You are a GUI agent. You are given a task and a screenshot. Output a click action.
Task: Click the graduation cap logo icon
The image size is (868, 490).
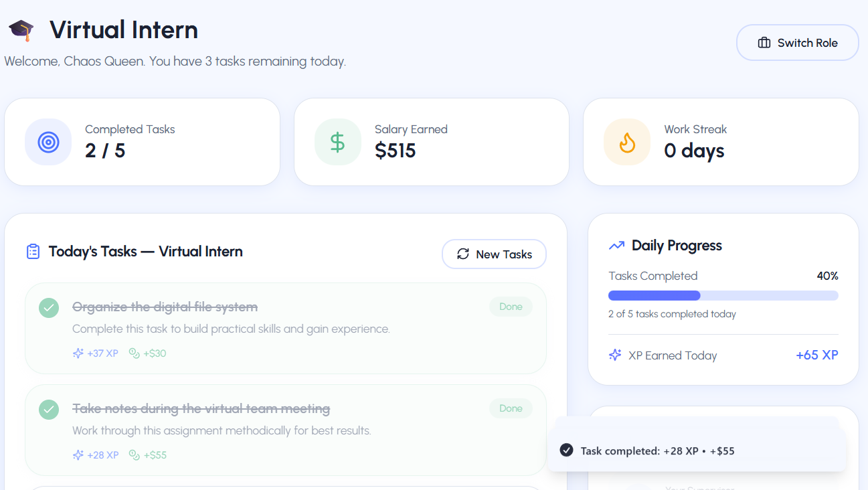[x=21, y=30]
